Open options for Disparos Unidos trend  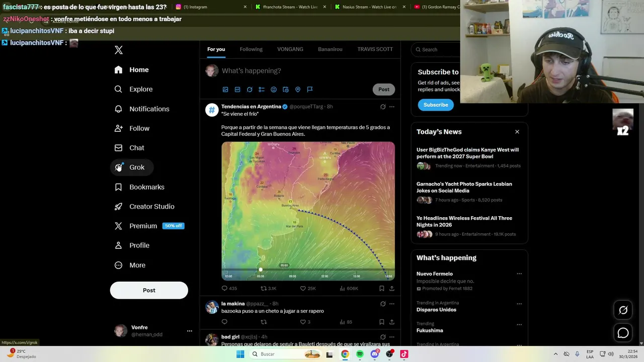coord(519,303)
